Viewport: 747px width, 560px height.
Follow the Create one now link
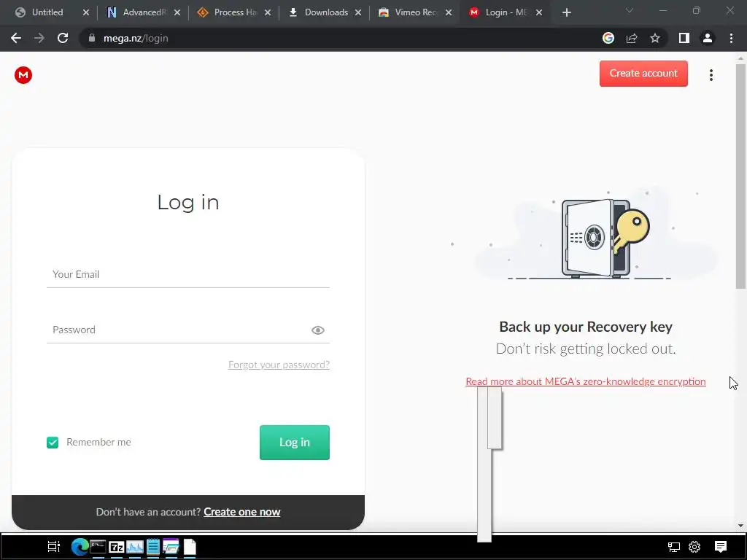[x=242, y=512]
